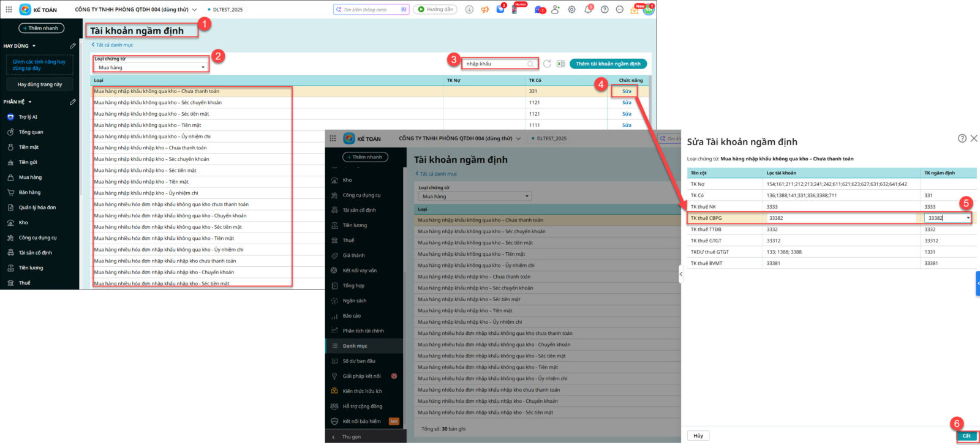980x445 pixels.
Task: Click Sửa link on first table row
Action: [627, 91]
